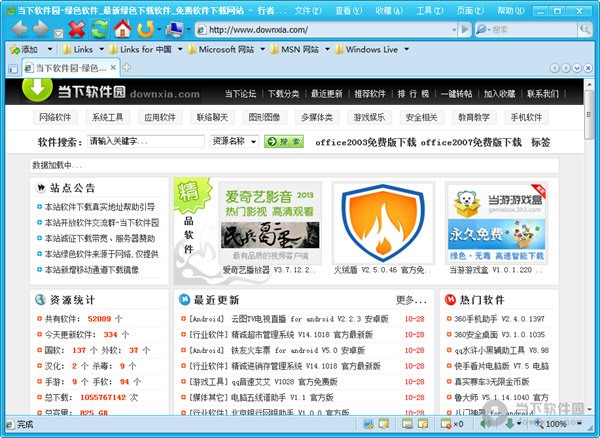Click the status bar notepad pencil icon

coord(383,424)
